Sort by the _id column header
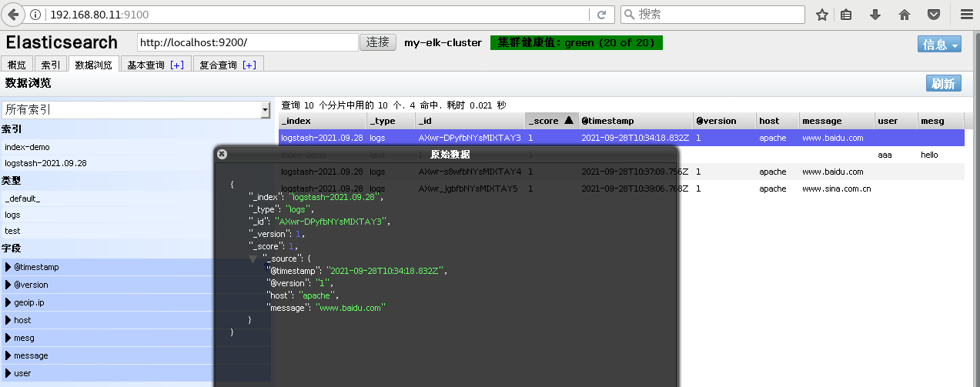 470,121
